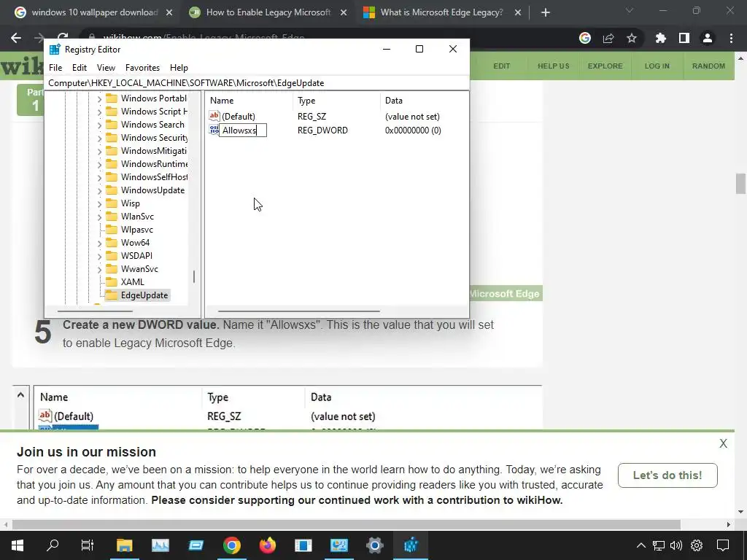Expand the Wow64 key chevron
Image resolution: width=747 pixels, height=560 pixels.
[x=99, y=243]
